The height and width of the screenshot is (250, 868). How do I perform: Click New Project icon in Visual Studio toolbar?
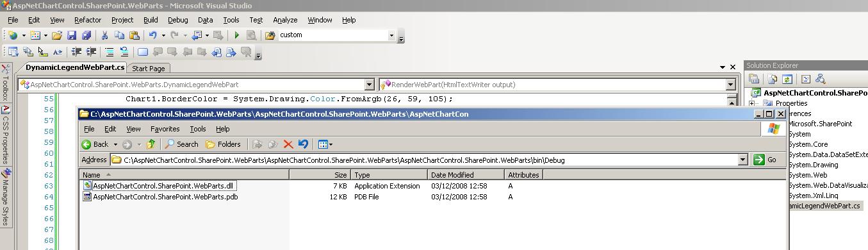pos(12,35)
